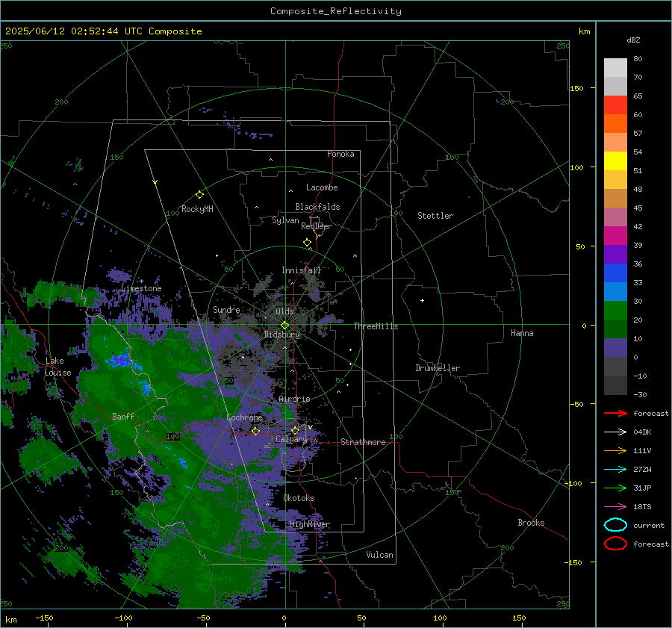Click the km label at top right

coord(584,31)
